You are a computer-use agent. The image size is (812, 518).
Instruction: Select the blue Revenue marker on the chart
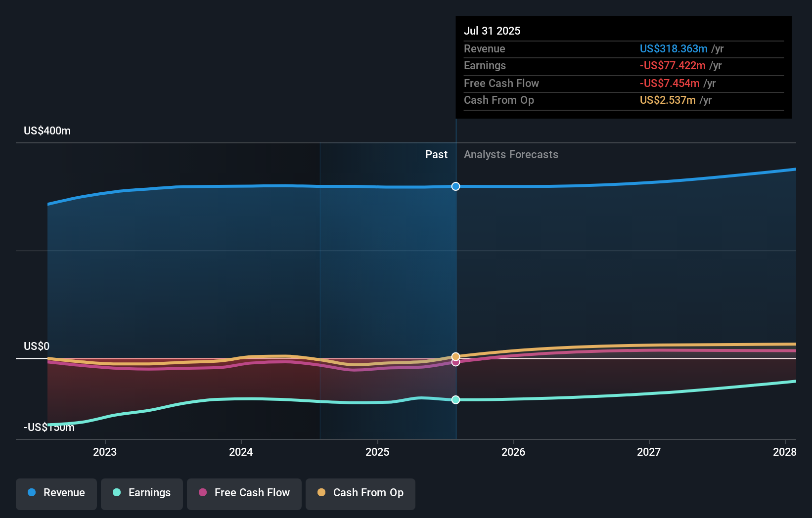[455, 186]
